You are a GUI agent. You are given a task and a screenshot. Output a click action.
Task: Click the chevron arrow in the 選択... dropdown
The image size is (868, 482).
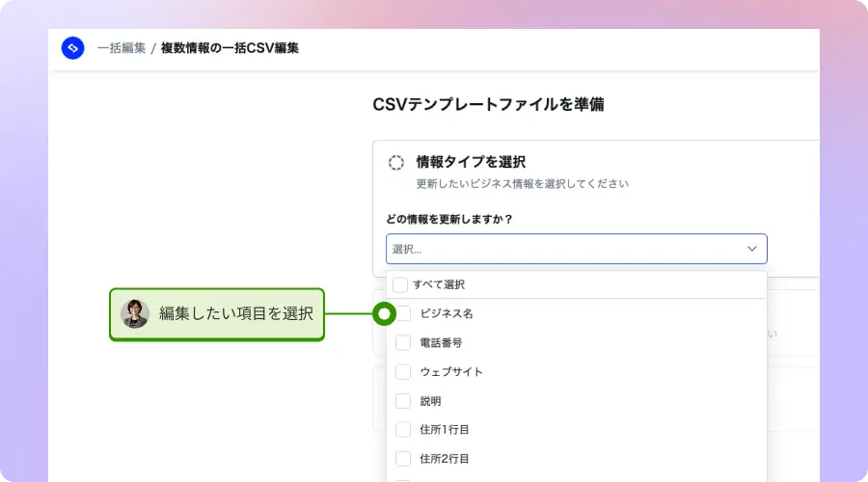[x=751, y=249]
